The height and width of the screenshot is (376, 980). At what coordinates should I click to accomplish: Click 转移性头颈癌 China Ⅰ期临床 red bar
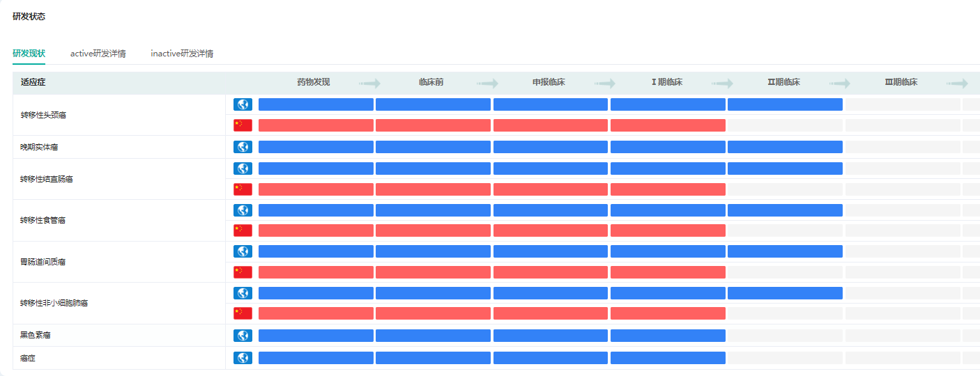pos(668,125)
